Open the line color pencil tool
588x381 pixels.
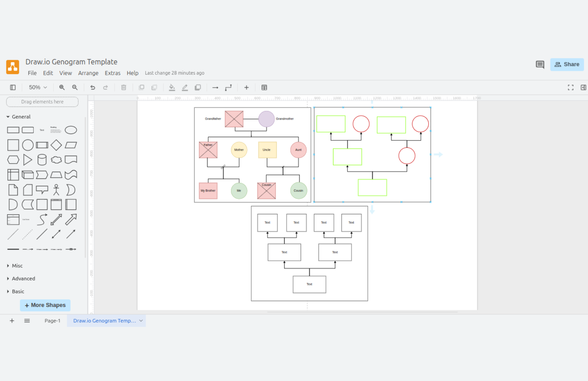pyautogui.click(x=185, y=88)
